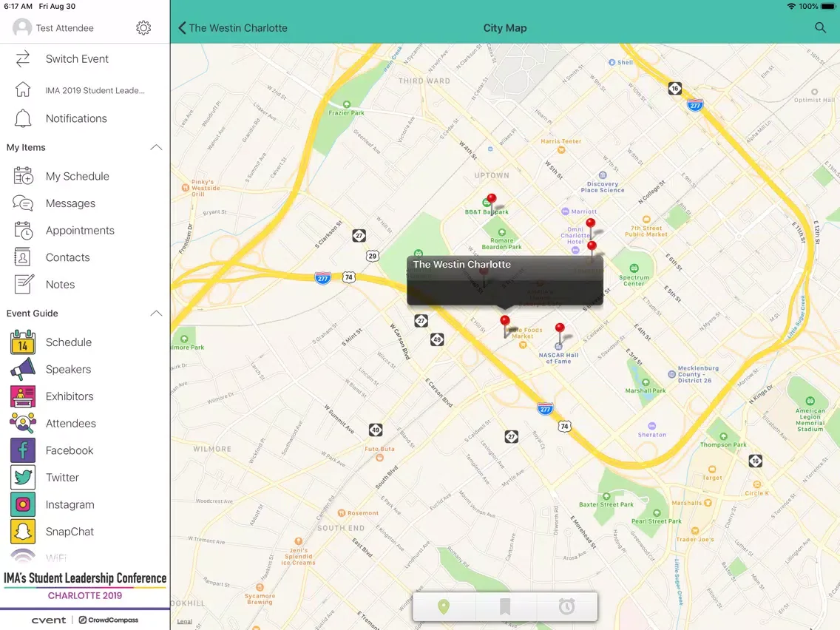Viewport: 840px width, 630px height.
Task: Open the Schedule icon in Event Guide
Action: [23, 342]
